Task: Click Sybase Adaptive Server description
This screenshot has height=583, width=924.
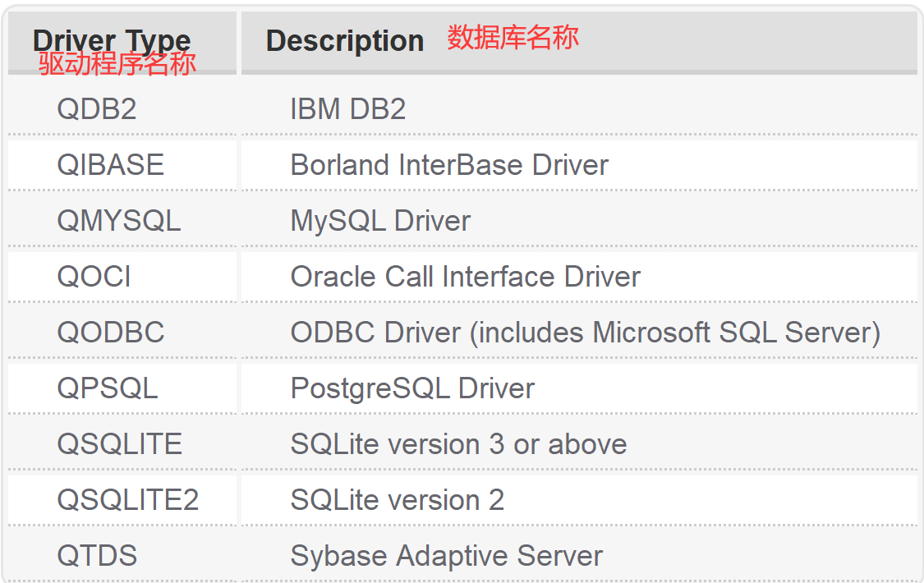Action: point(446,556)
